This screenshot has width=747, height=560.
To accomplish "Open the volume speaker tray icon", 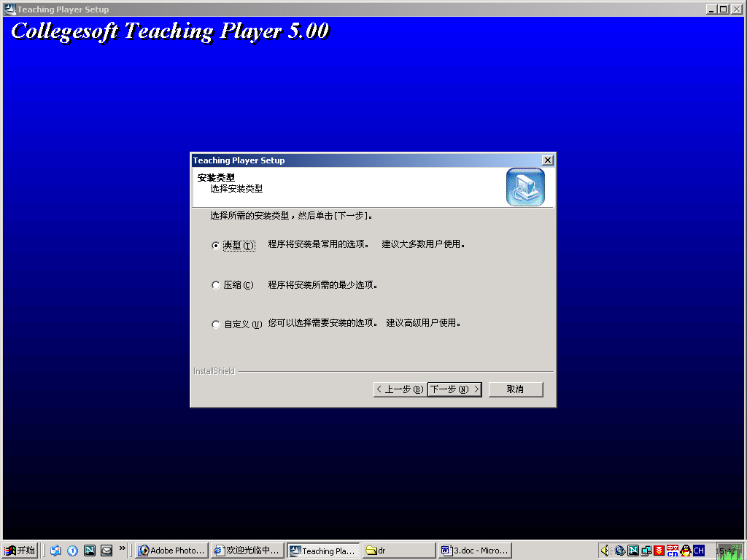I will tap(605, 551).
